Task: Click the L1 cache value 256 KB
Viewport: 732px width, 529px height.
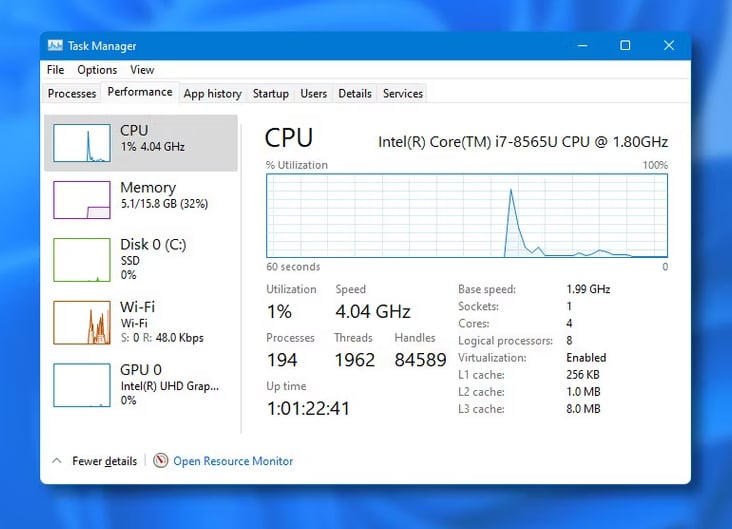Action: pos(583,374)
